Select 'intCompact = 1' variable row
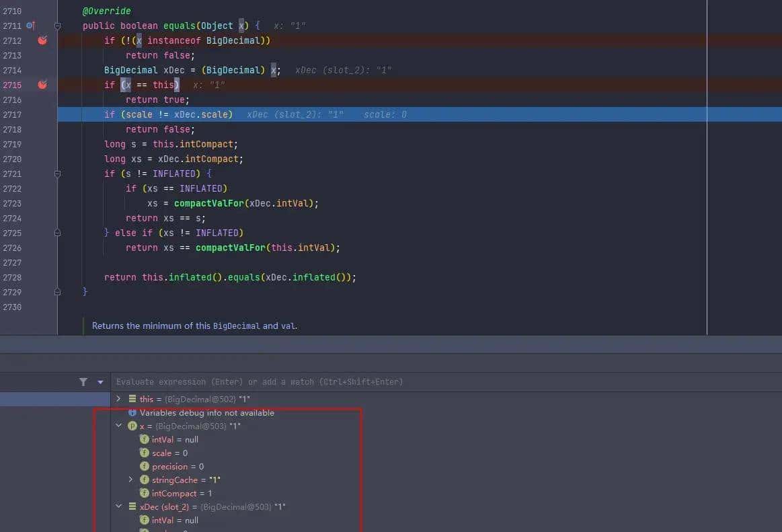The height and width of the screenshot is (532, 782). pos(182,493)
